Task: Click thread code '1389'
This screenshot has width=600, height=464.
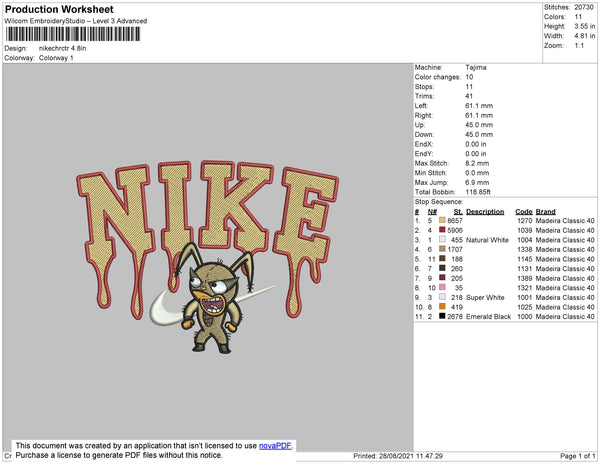Action: (x=525, y=278)
